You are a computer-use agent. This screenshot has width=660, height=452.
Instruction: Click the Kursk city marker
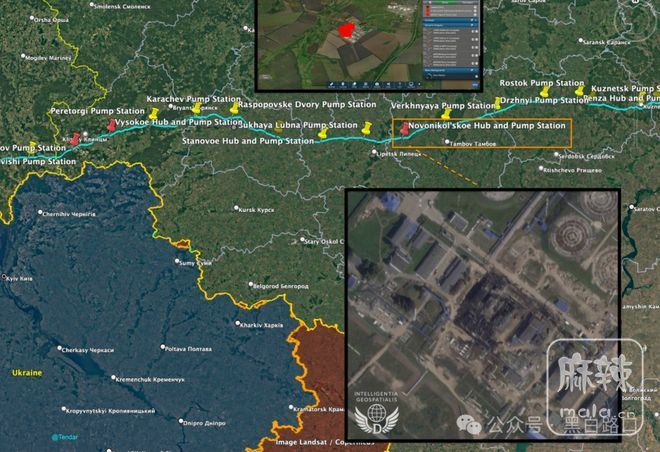[237, 208]
